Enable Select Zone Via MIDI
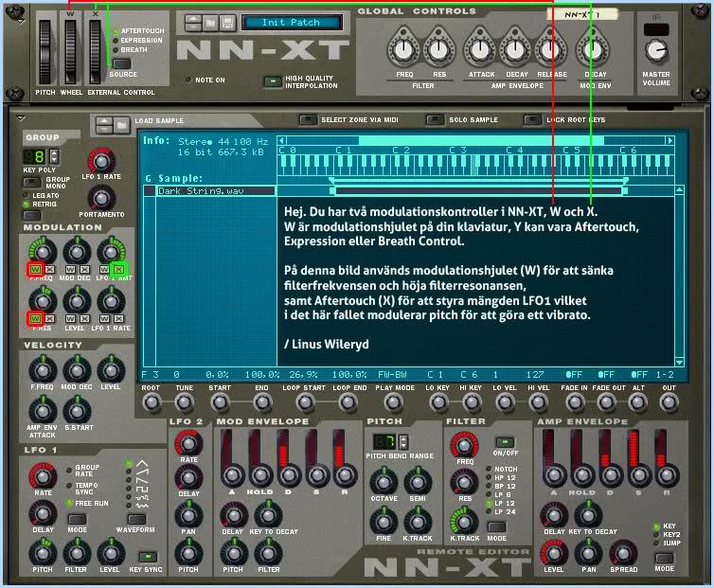This screenshot has width=714, height=588. [308, 120]
